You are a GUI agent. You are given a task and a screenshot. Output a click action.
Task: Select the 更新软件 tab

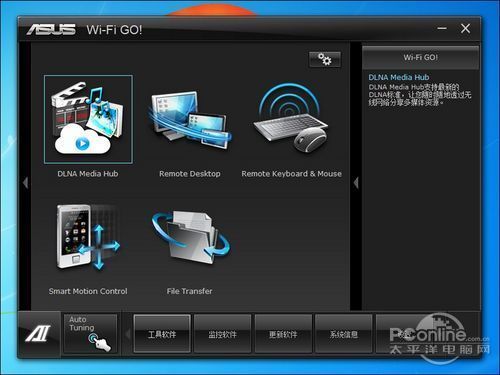tap(283, 334)
